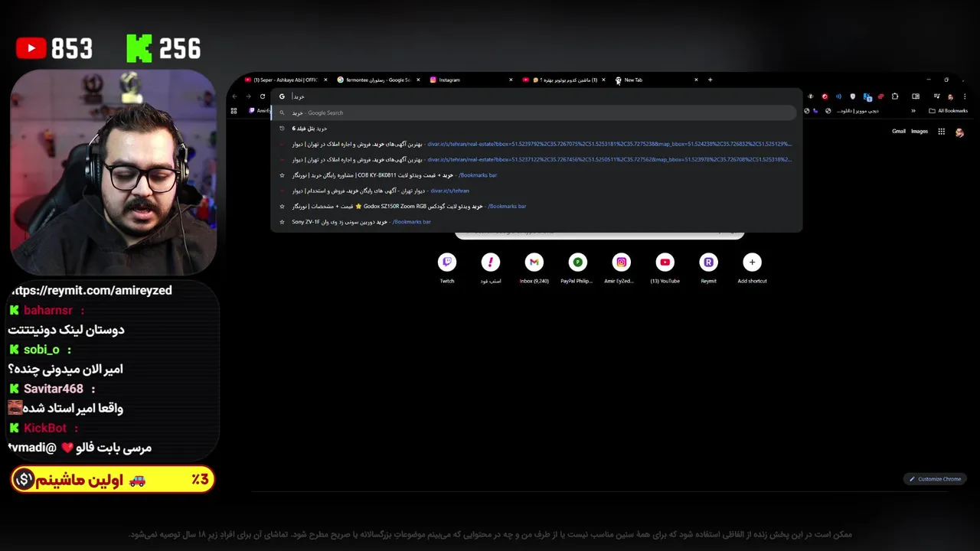Screen dimensions: 980x551
Task: Click the browser reload button
Action: click(263, 96)
